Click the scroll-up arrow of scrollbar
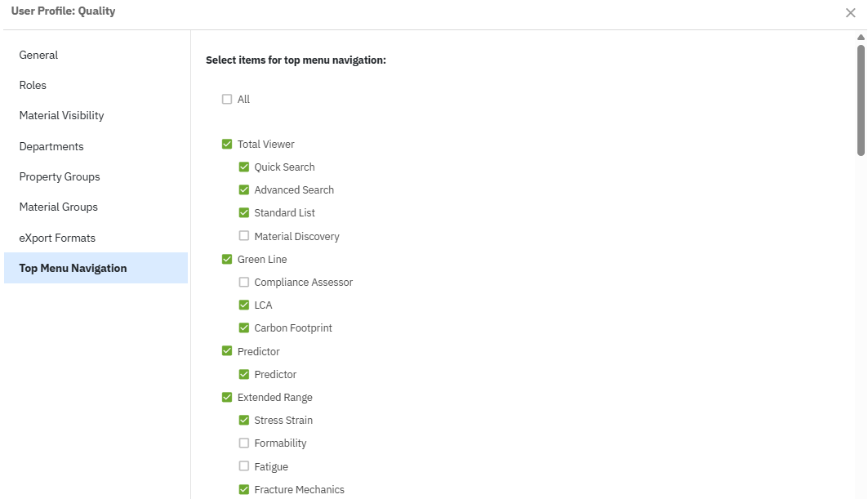868x499 pixels. (x=861, y=37)
